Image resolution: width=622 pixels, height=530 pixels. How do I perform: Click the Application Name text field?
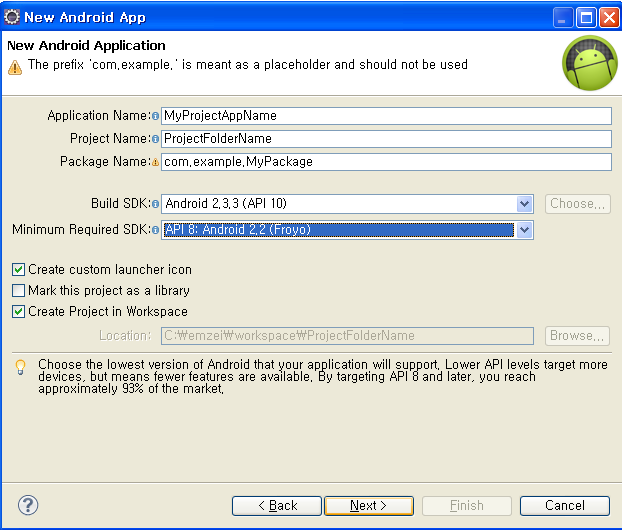(x=386, y=116)
